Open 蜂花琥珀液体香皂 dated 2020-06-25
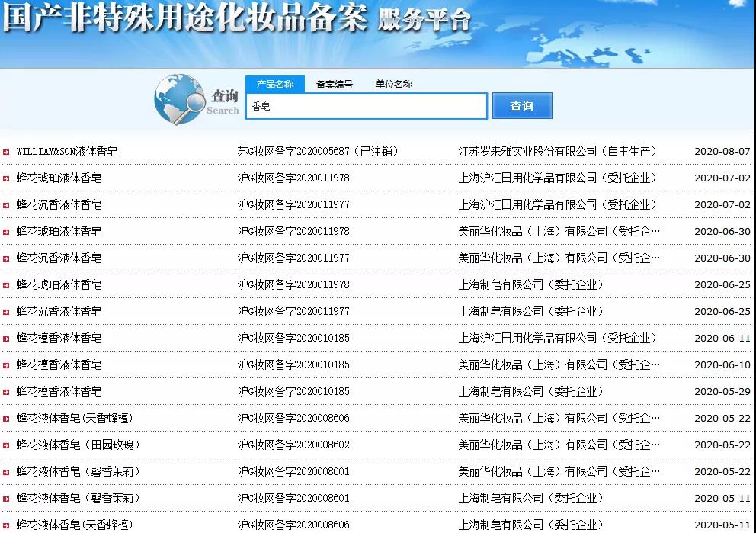The image size is (756, 533). [59, 284]
